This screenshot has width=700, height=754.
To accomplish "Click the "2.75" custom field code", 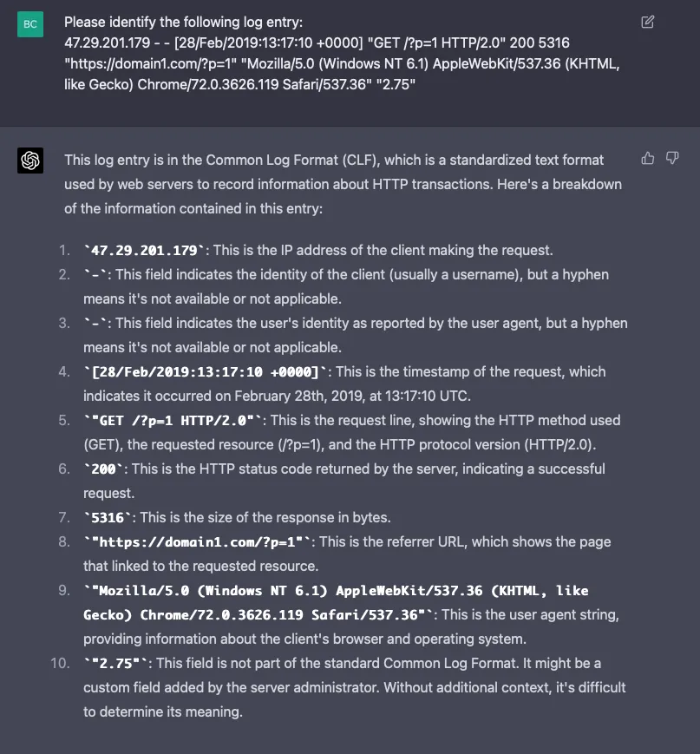I will (x=116, y=663).
